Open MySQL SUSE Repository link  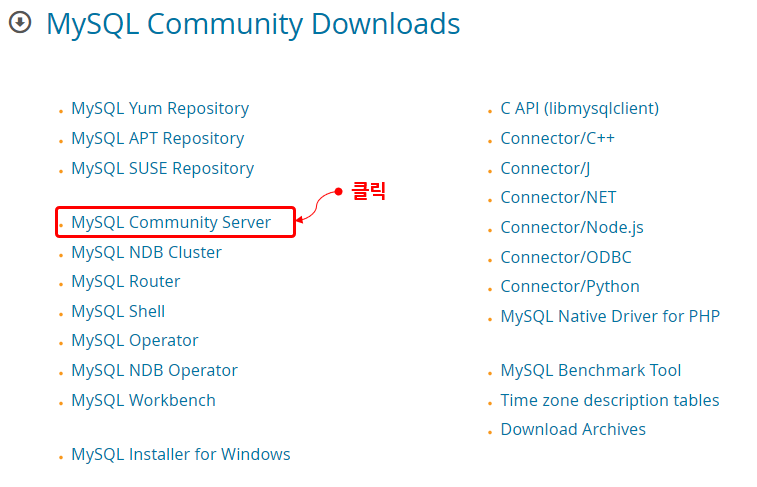[162, 168]
